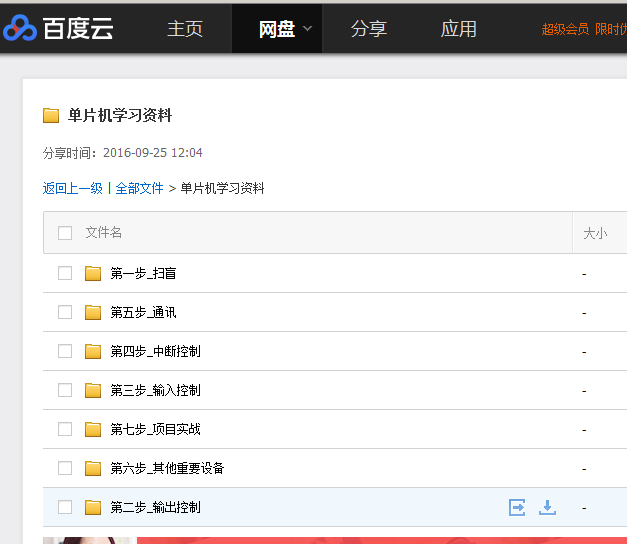This screenshot has height=544, width=627.
Task: Open folder 第六步_其他重要设备
Action: [x=167, y=468]
